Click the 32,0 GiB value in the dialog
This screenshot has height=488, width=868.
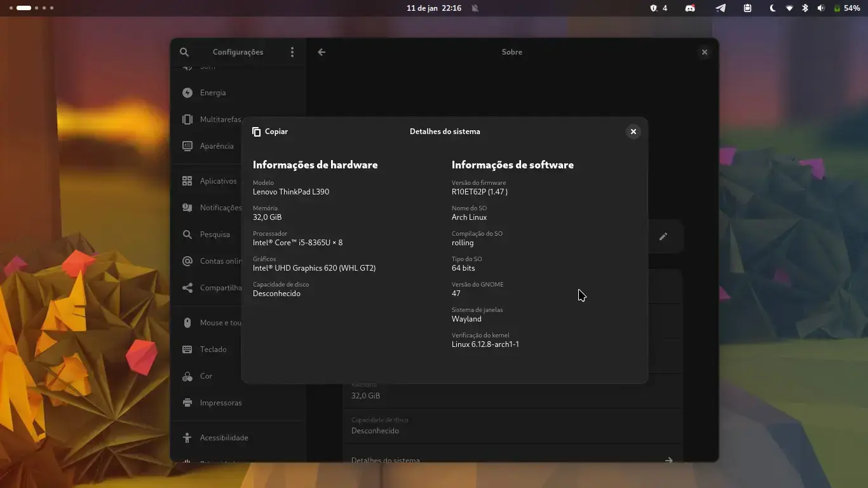267,217
